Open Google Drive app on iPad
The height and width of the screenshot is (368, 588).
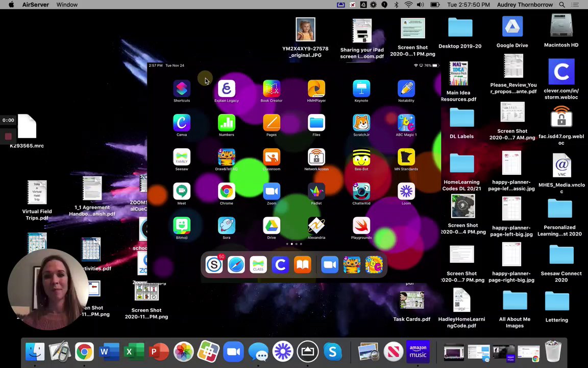click(x=272, y=226)
